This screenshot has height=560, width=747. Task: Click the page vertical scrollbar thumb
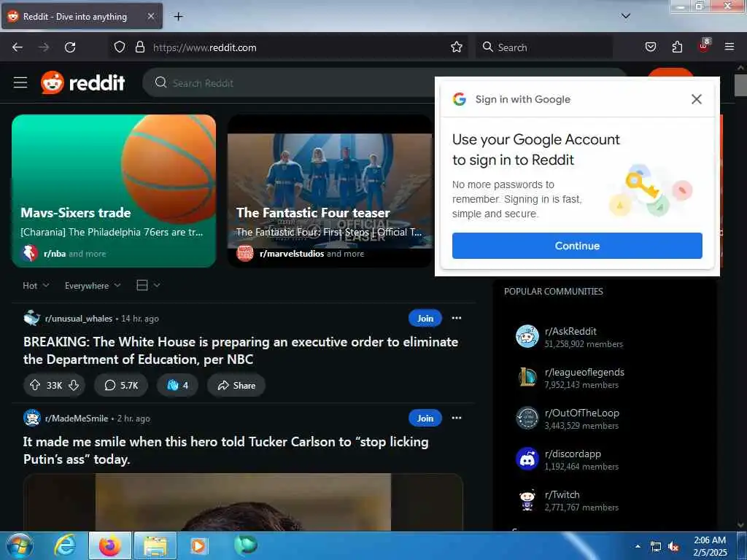tap(740, 85)
